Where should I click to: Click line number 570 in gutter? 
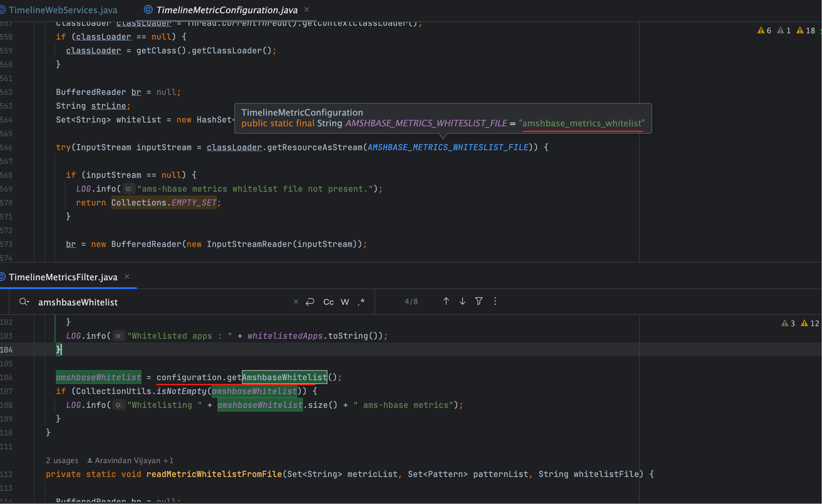[6, 203]
